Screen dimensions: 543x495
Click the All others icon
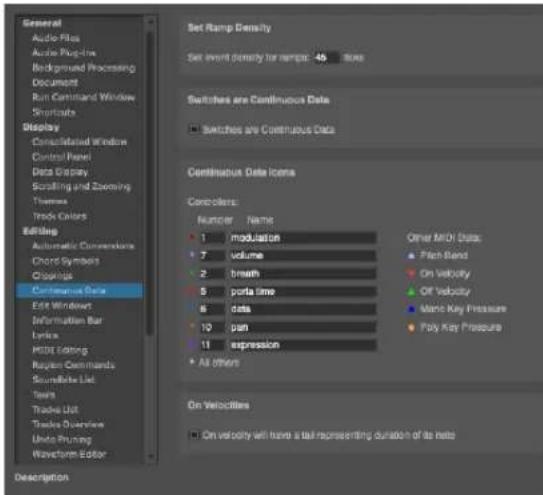pos(192,362)
